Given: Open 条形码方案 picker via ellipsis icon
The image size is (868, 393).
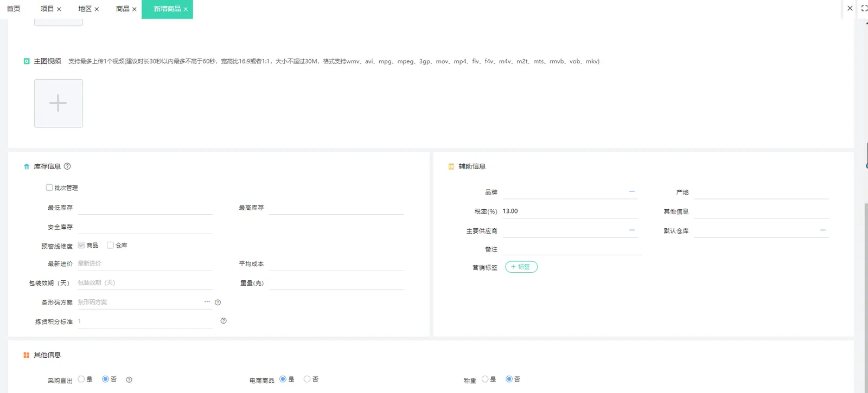Looking at the screenshot, I should pos(207,301).
